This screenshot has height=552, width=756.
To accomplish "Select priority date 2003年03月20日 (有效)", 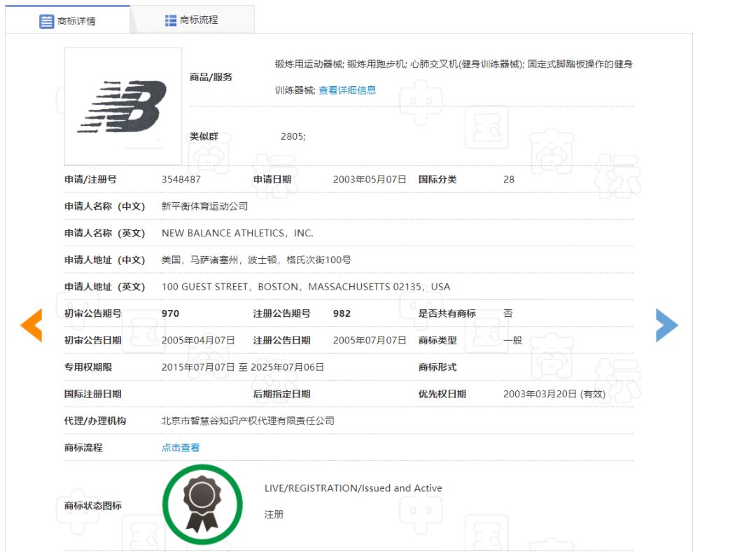I will [554, 394].
